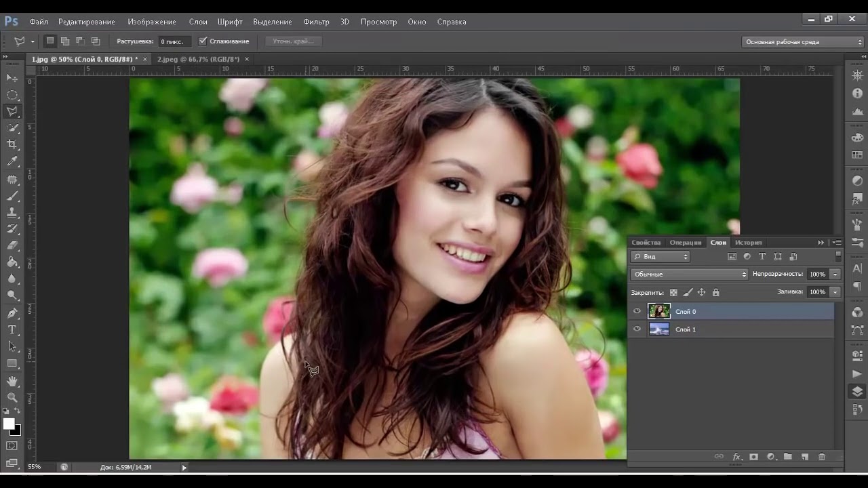The height and width of the screenshot is (488, 868).
Task: Select the Horizontal Type tool
Action: tap(12, 330)
